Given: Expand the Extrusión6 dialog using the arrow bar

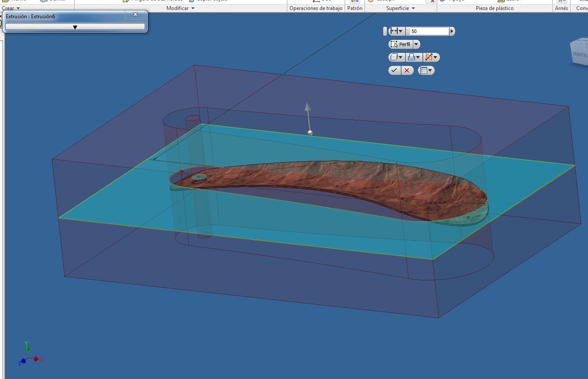Looking at the screenshot, I should (75, 27).
